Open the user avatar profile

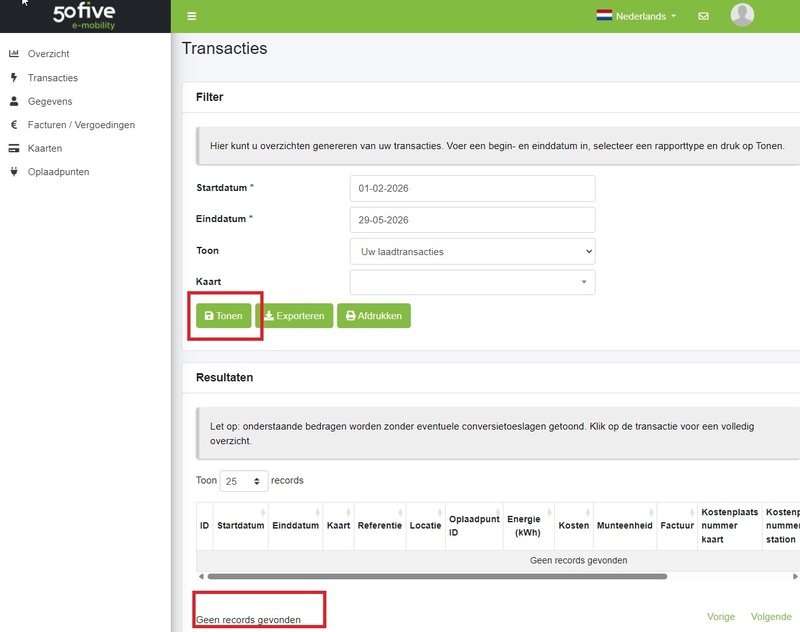coord(742,15)
